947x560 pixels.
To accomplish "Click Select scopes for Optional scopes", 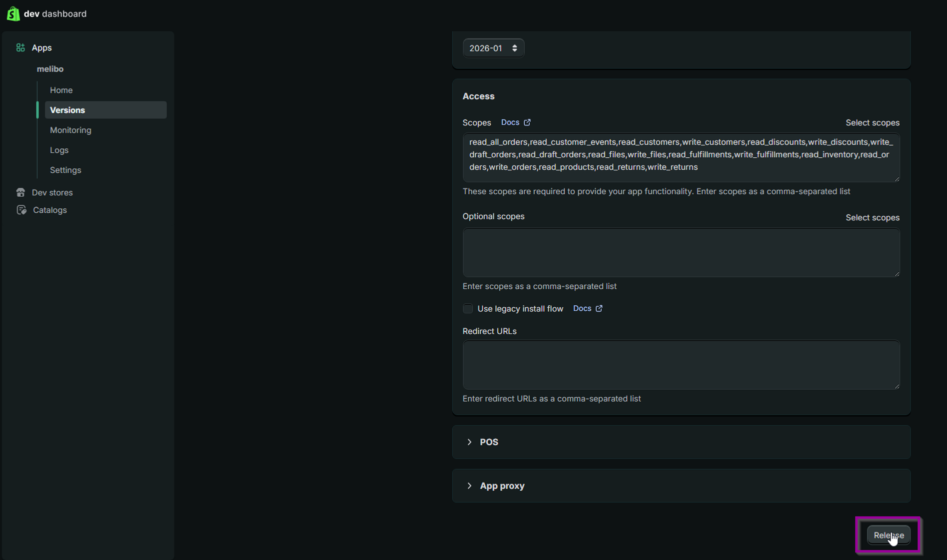I will [872, 217].
